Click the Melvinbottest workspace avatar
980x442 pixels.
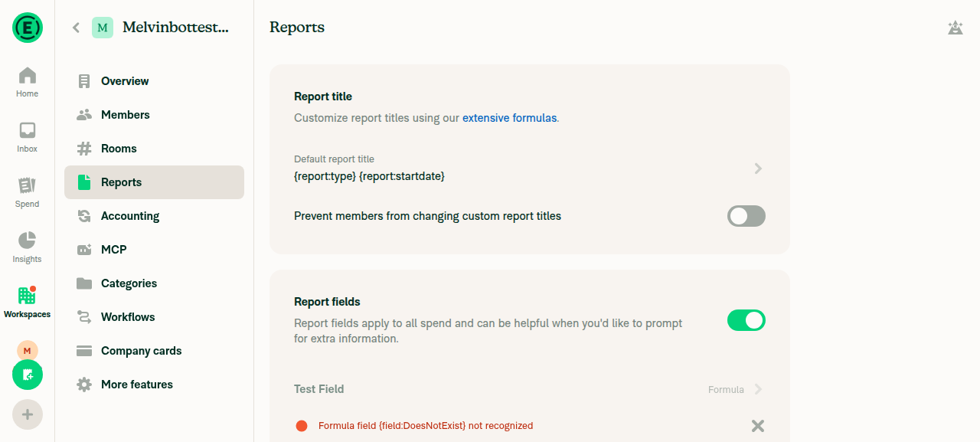click(x=103, y=28)
